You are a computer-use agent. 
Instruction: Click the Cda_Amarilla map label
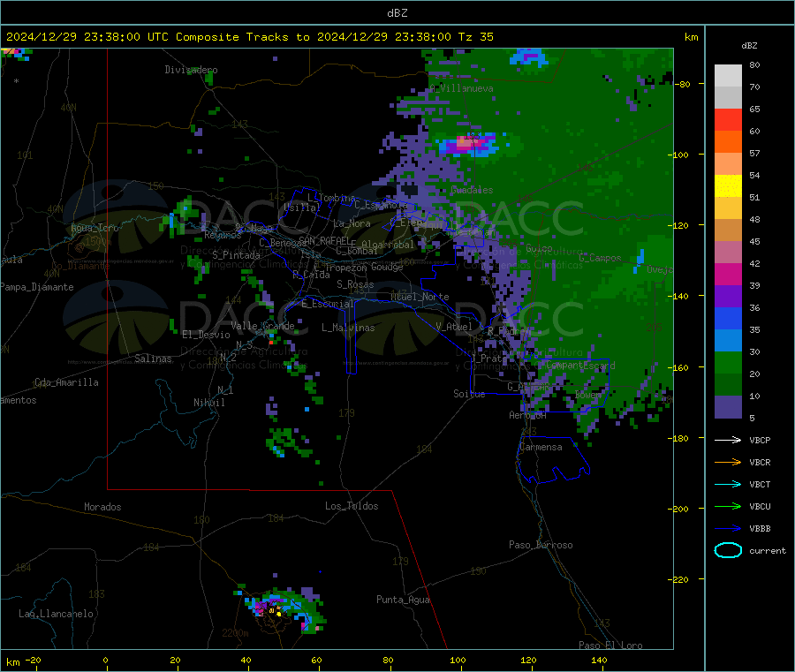(x=66, y=382)
